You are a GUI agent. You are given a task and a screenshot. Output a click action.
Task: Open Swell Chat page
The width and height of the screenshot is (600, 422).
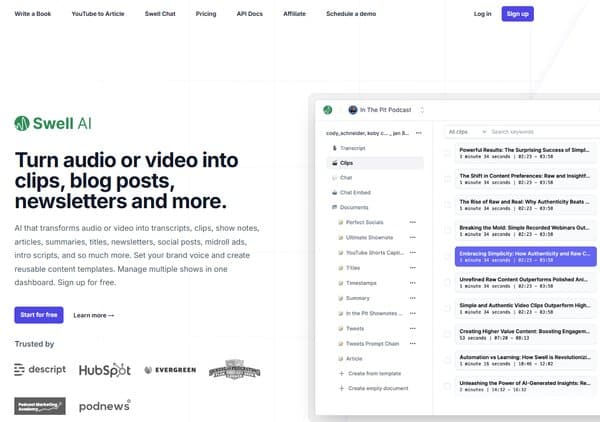(x=160, y=14)
